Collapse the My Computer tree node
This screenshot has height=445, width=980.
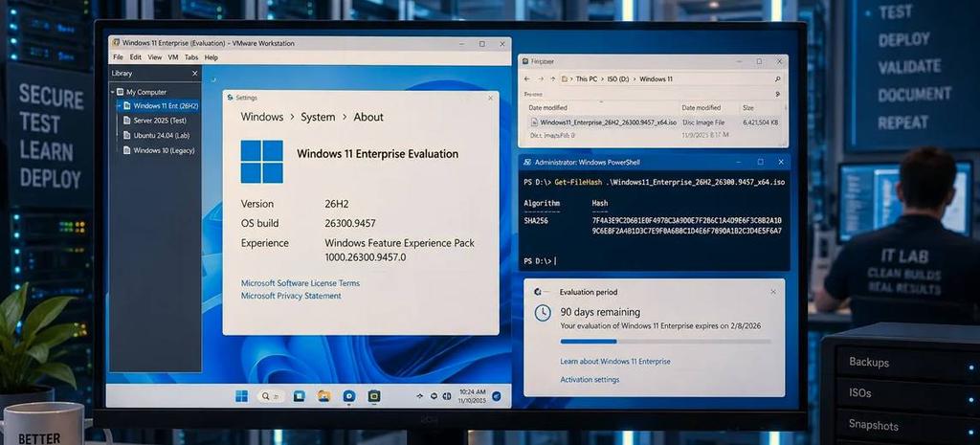(113, 92)
